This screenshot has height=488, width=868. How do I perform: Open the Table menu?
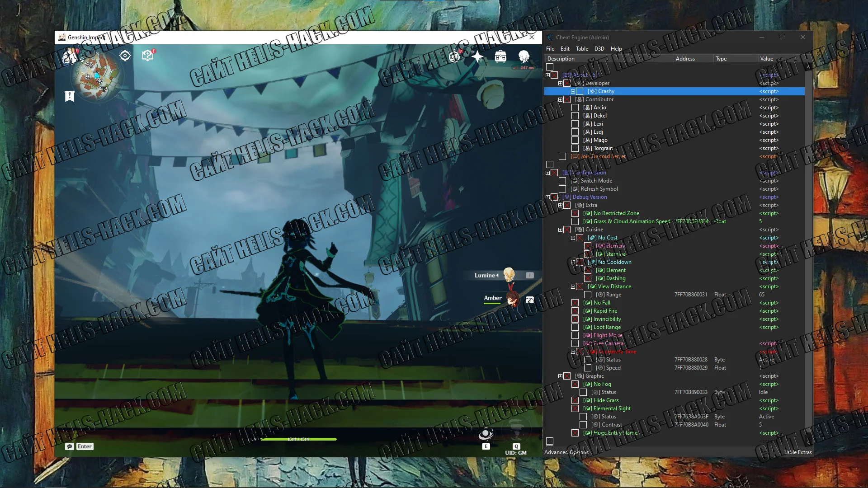point(582,49)
